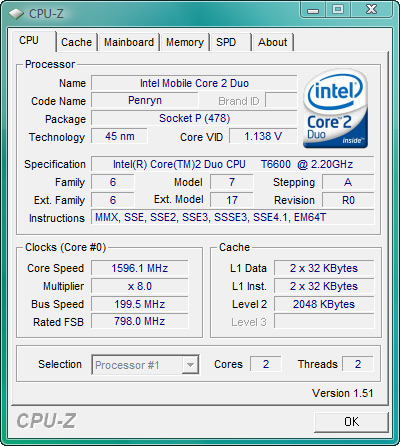Minimize the CPU-Z window
The width and height of the screenshot is (400, 446).
coord(313,10)
